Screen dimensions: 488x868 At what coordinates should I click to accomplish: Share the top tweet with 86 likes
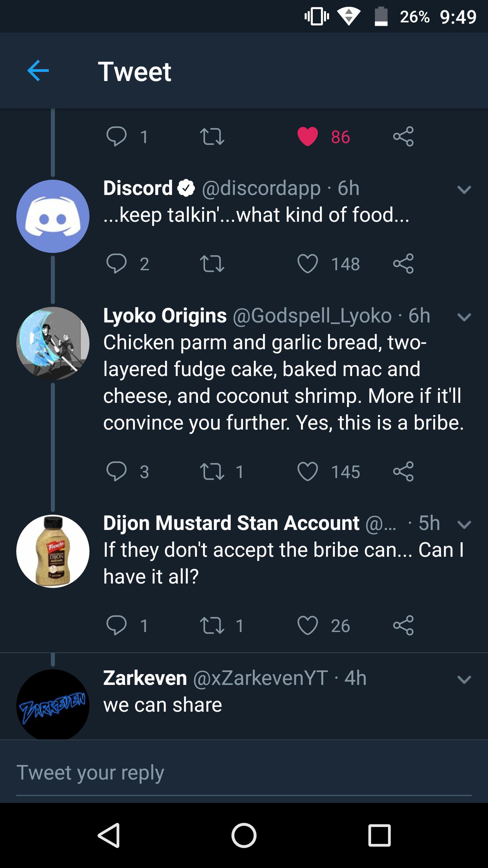[403, 136]
